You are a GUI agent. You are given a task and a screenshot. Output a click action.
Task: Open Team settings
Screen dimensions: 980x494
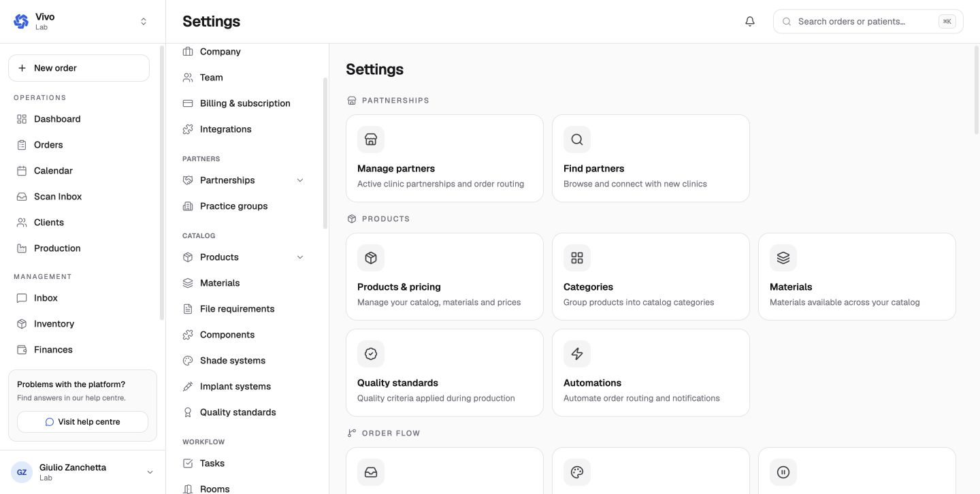coord(244,78)
